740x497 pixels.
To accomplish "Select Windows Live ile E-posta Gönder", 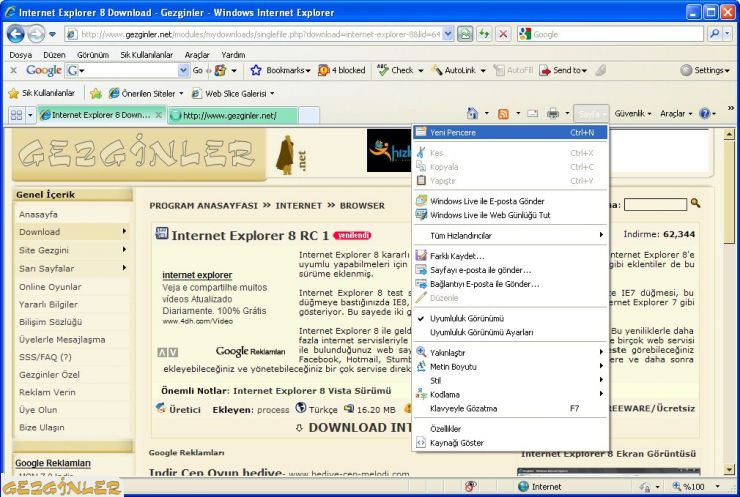I will click(510, 201).
